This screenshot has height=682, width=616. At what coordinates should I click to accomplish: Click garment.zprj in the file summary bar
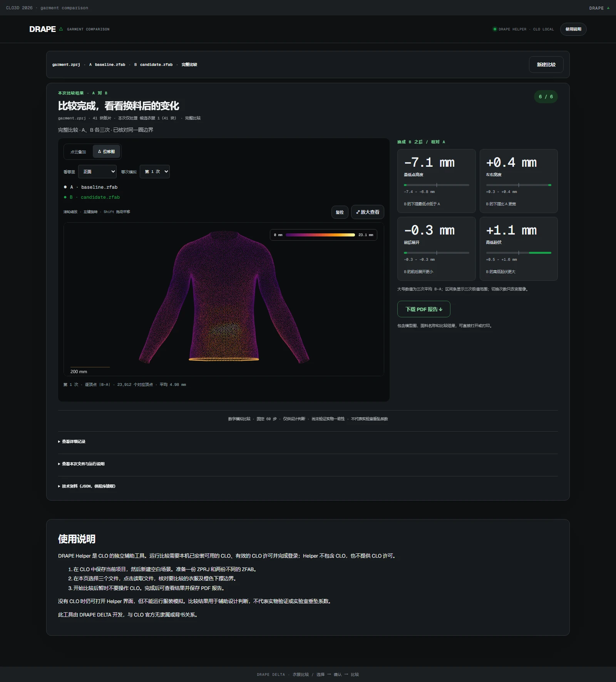[x=66, y=65]
